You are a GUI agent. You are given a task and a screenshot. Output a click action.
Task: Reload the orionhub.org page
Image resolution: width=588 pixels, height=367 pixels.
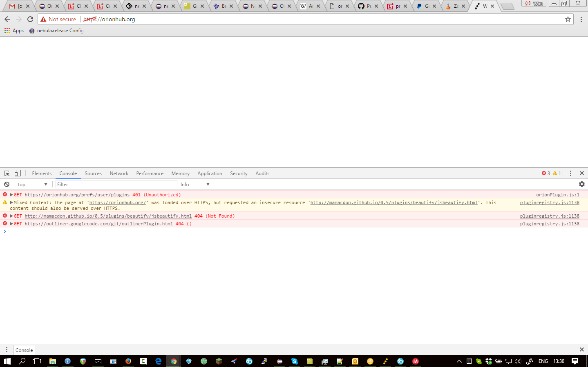click(x=30, y=19)
